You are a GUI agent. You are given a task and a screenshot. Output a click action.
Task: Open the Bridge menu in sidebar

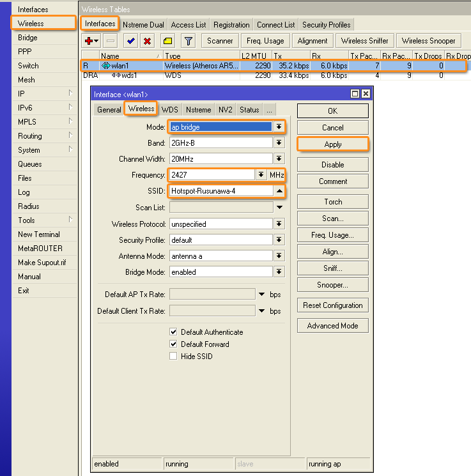click(x=27, y=38)
